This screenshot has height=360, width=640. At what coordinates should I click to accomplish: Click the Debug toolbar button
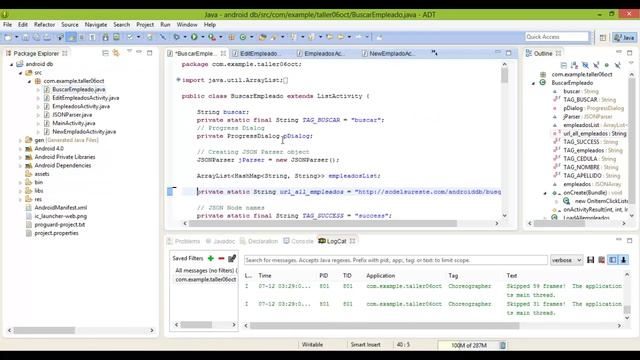(x=176, y=37)
